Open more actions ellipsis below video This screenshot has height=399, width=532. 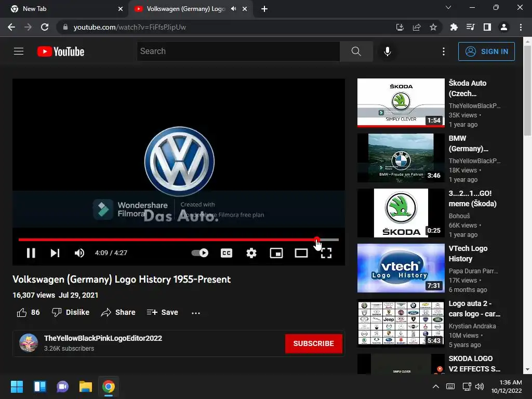coord(196,312)
